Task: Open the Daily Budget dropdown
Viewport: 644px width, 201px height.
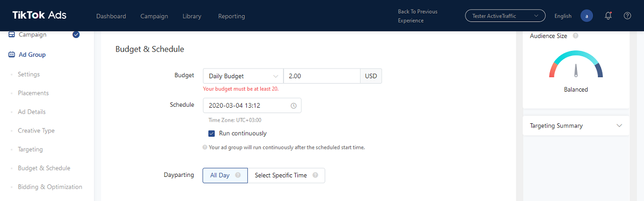Action: point(243,76)
